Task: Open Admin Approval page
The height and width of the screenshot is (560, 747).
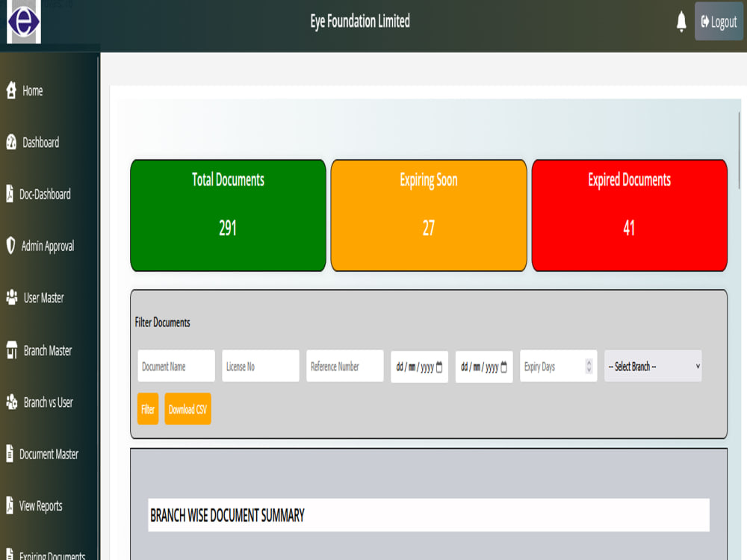Action: coord(48,246)
